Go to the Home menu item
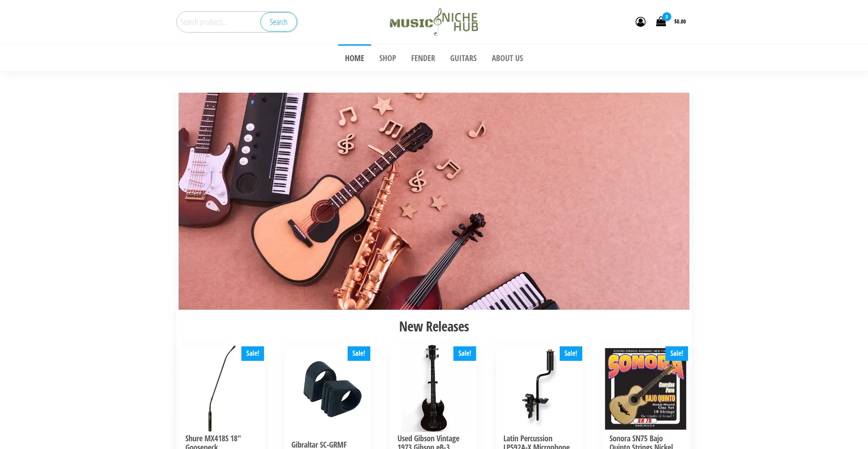868x449 pixels. coord(354,58)
